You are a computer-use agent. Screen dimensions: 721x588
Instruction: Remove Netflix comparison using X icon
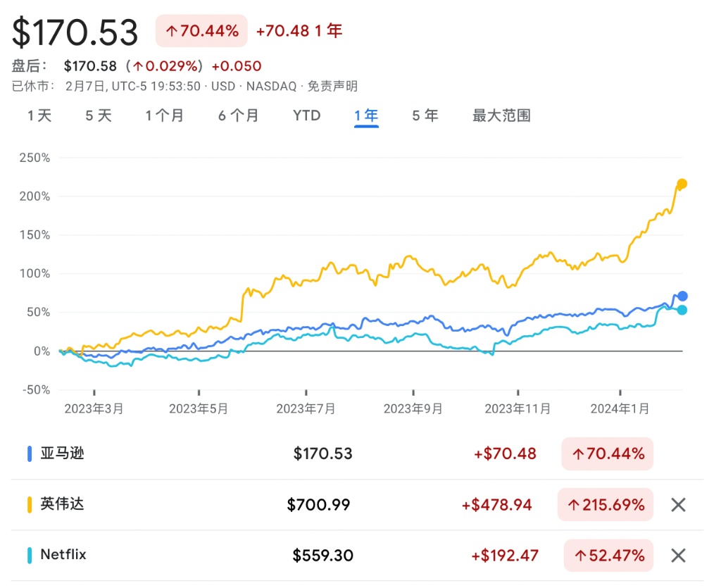677,555
